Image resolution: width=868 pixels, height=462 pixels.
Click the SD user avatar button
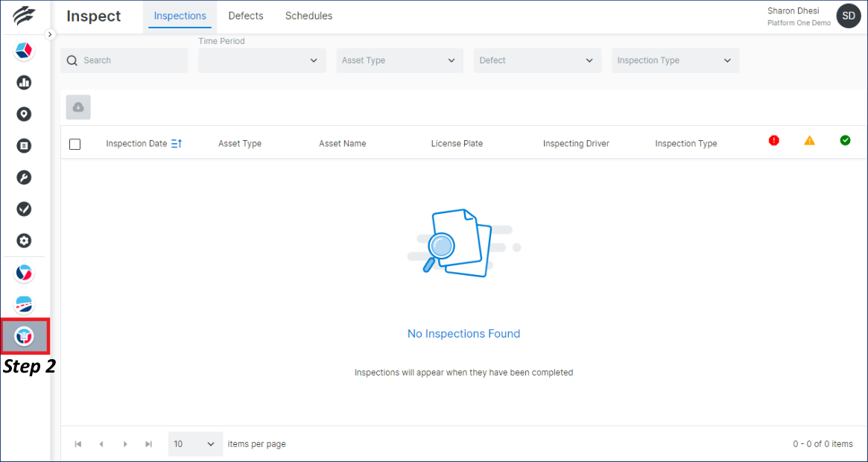click(848, 16)
